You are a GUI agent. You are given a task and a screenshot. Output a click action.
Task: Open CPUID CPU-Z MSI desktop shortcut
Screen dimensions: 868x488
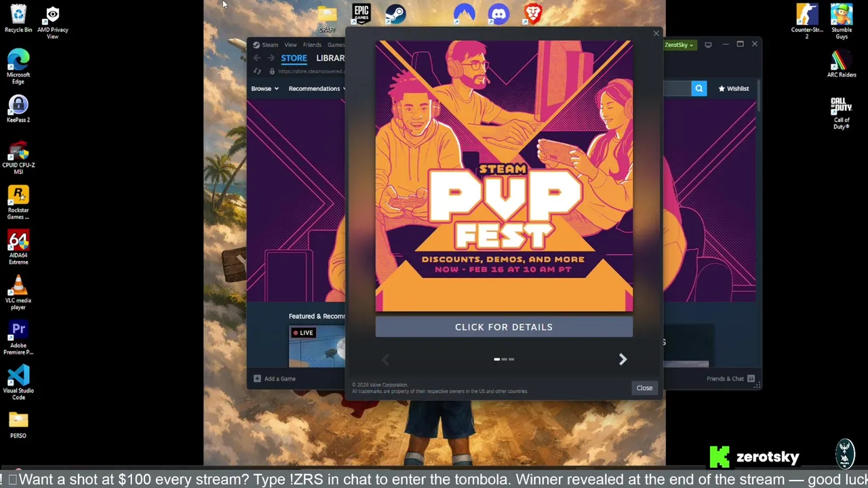[18, 157]
